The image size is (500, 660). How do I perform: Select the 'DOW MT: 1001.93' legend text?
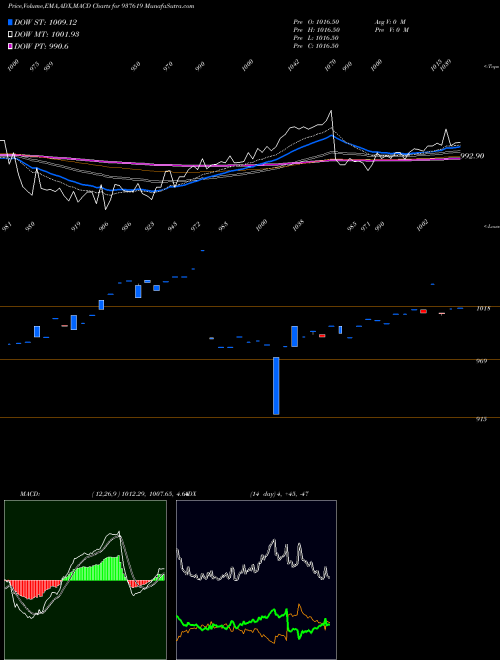[47, 34]
